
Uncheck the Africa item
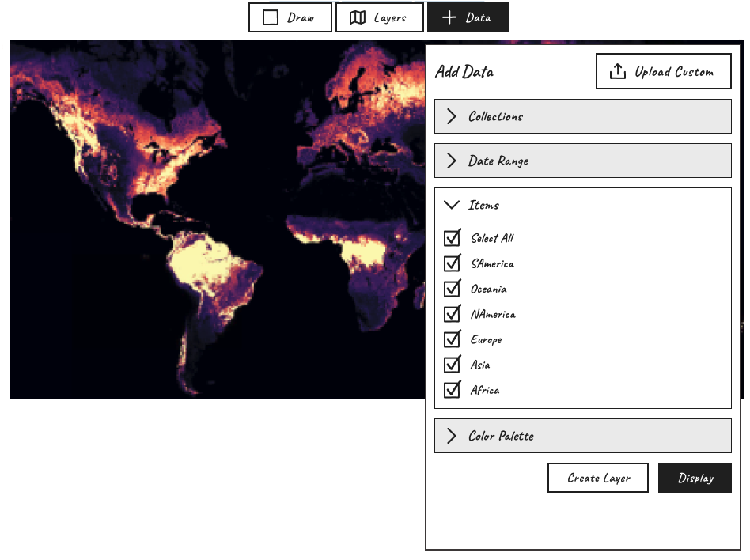coord(453,390)
